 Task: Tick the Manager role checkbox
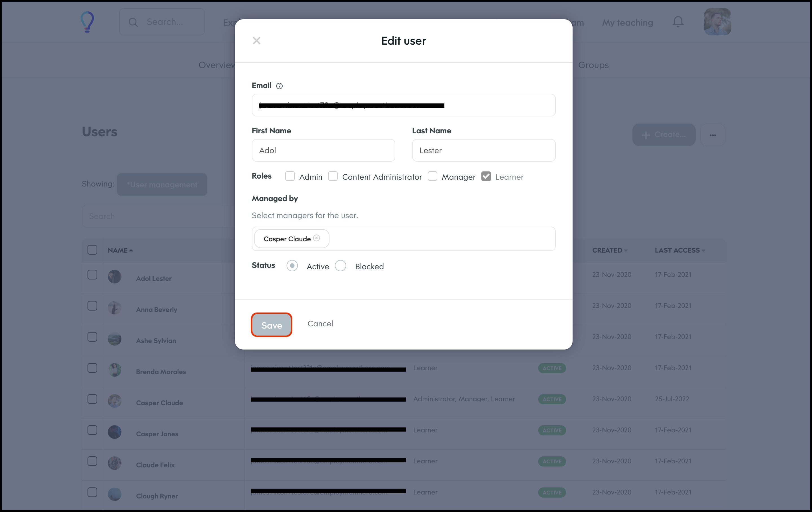432,176
